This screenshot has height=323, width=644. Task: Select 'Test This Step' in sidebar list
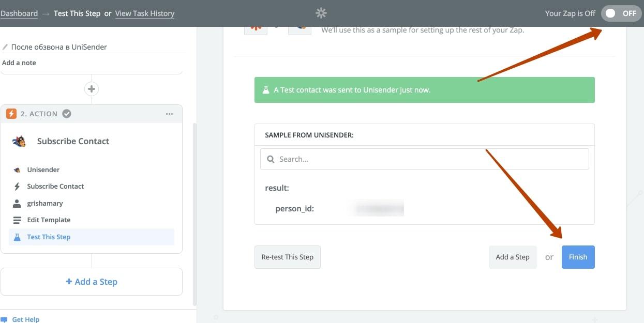coord(92,237)
